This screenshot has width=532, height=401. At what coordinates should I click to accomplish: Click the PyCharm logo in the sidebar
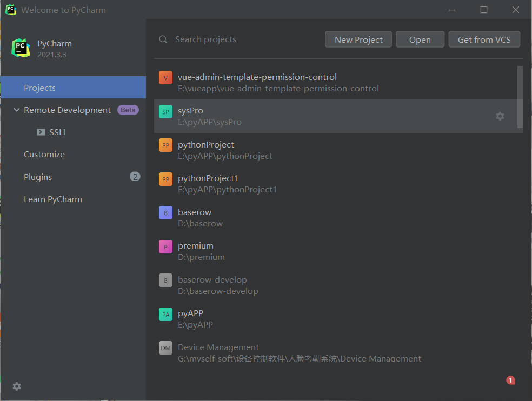click(21, 48)
